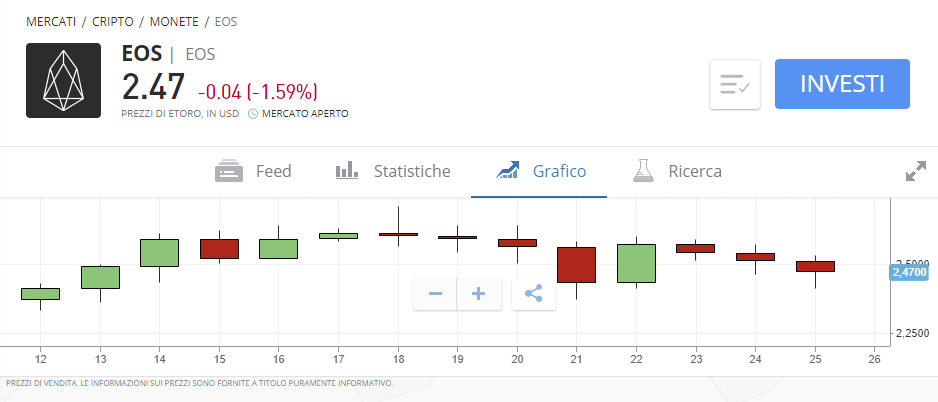
Task: Select the green candlestick for day 16
Action: 279,249
